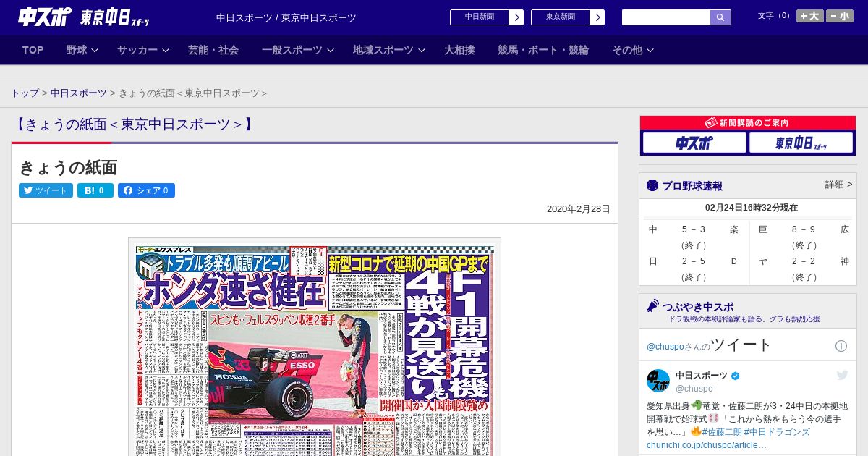Viewport: 868px width, 456px height.
Task: Click the 中 5−3 楽 game score
Action: 694,236
